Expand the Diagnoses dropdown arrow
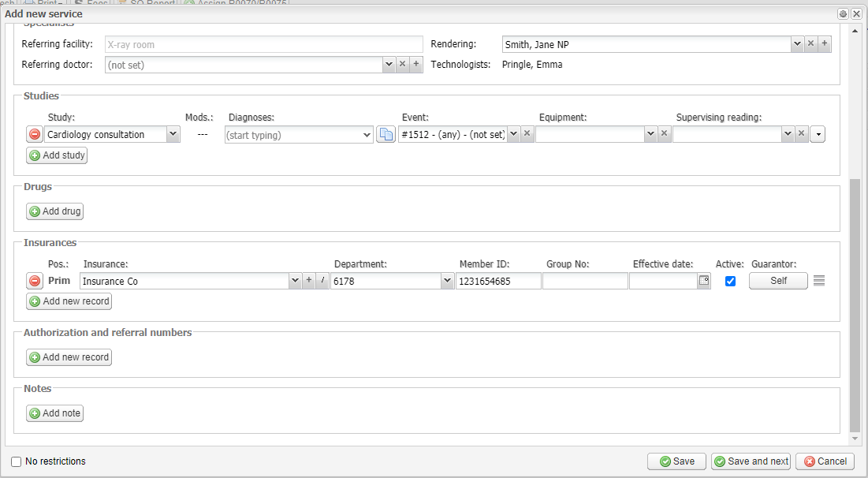Viewport: 868px width, 478px height. click(x=367, y=135)
